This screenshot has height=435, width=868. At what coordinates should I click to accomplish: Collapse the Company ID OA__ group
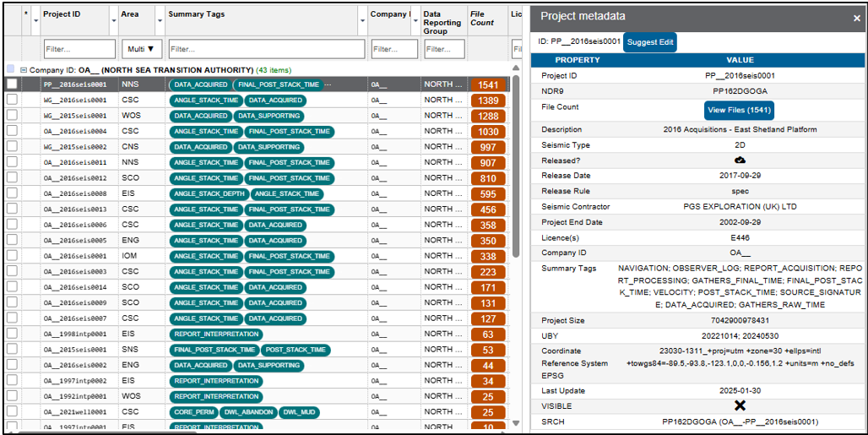(24, 70)
